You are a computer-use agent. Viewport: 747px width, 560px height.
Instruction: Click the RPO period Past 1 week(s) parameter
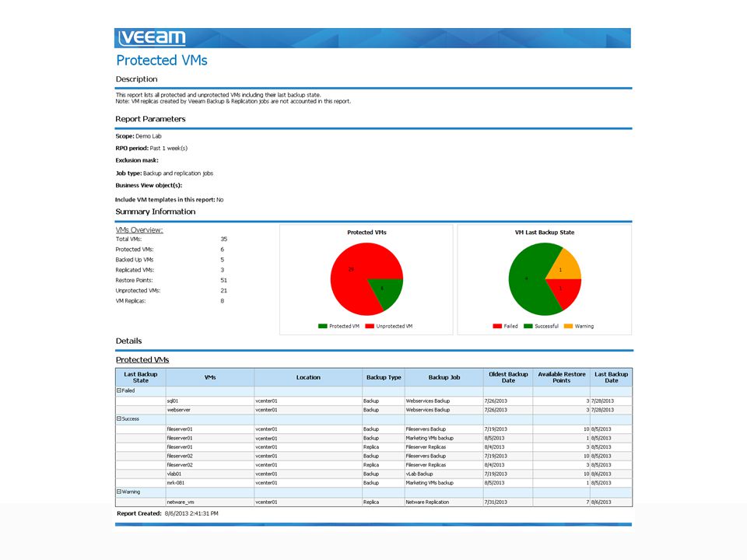152,148
